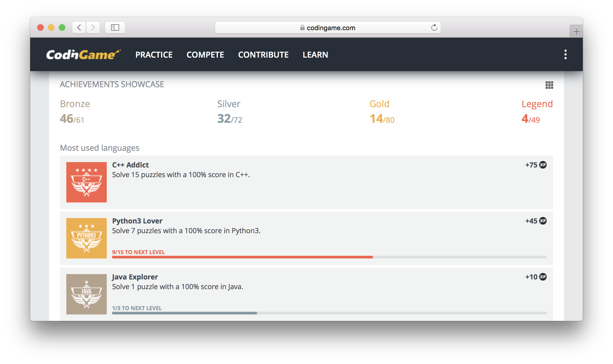This screenshot has width=613, height=364.
Task: Click the XP icon beside +10
Action: [x=543, y=277]
